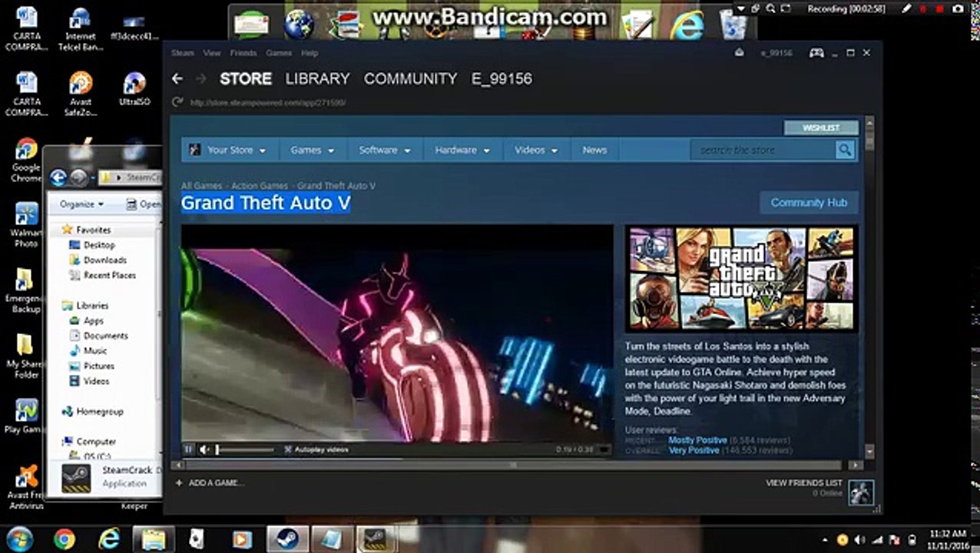Viewport: 980px width, 553px height.
Task: Switch to the COMMUNITY tab
Action: [410, 78]
